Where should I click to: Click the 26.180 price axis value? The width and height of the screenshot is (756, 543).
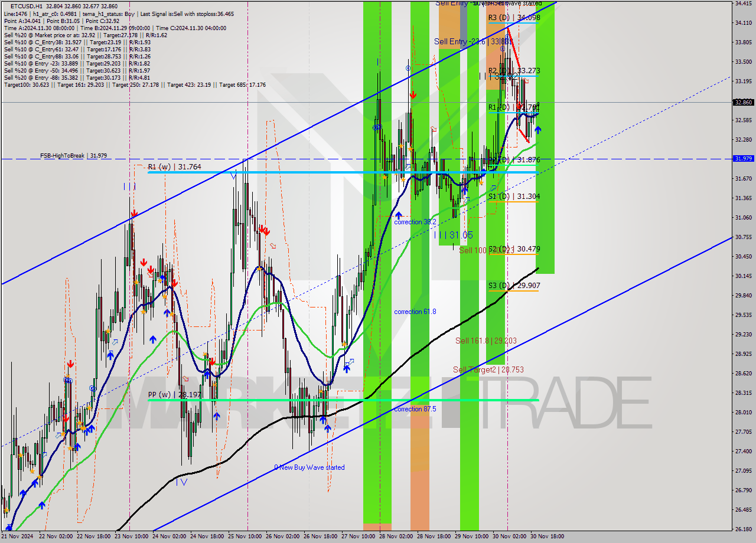coord(743,529)
